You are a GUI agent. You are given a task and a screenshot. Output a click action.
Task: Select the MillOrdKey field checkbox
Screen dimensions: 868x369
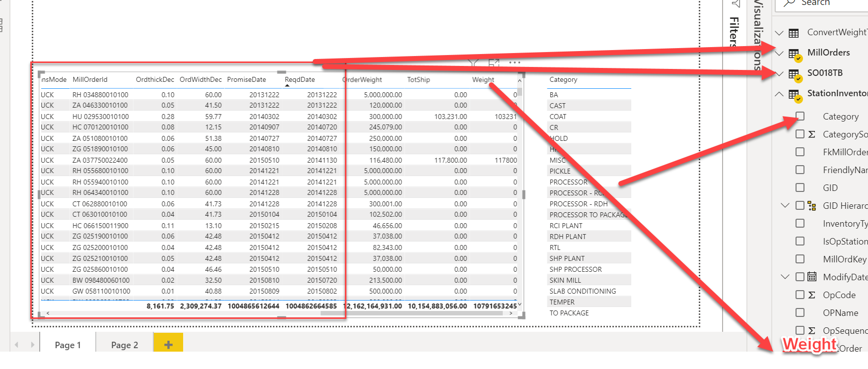800,259
